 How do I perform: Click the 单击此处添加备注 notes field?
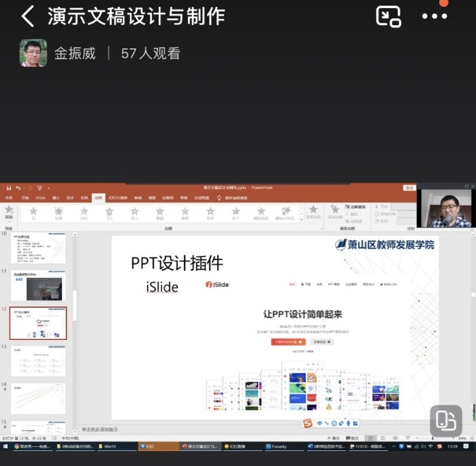99,429
